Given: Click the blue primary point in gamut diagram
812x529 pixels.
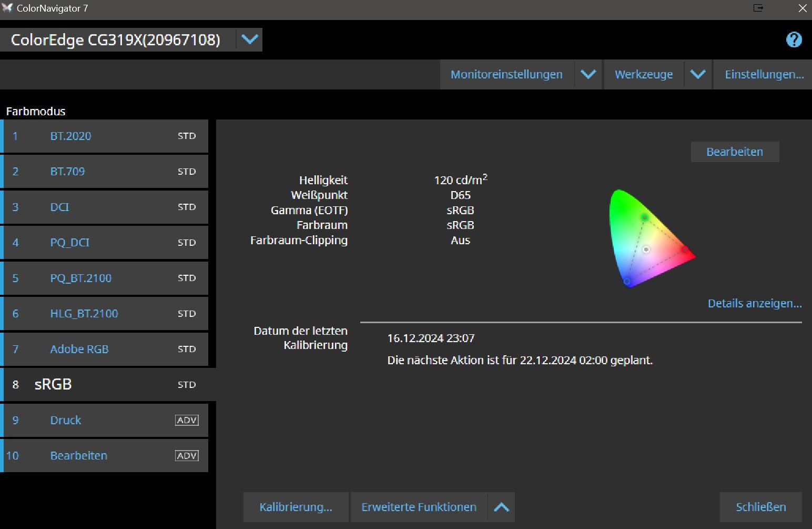Looking at the screenshot, I should tap(627, 282).
